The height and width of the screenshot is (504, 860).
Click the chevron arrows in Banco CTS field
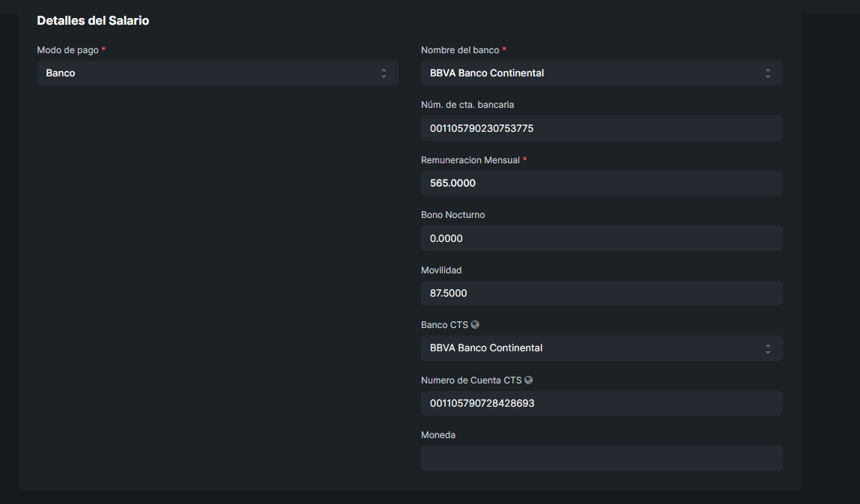pos(768,348)
